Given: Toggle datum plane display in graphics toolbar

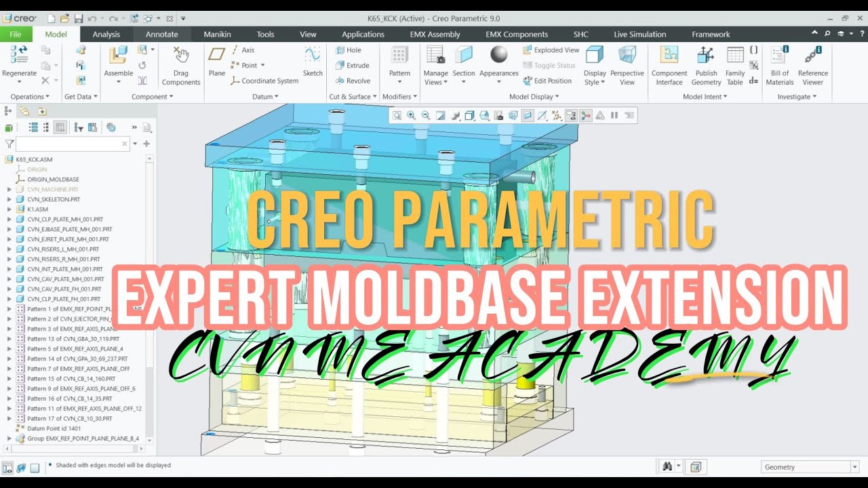Looking at the screenshot, I should click(x=528, y=115).
